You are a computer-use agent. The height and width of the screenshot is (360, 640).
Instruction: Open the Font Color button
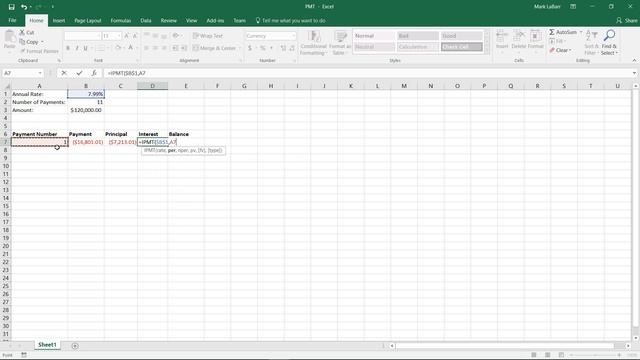130,48
